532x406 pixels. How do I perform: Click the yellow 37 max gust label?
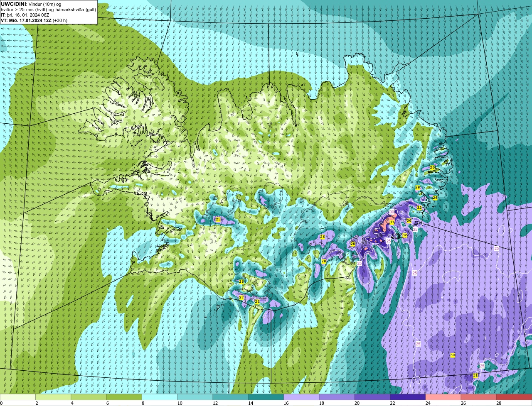coord(392,223)
